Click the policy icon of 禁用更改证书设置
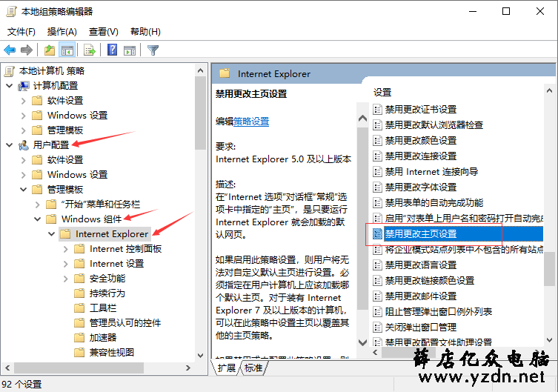 (x=377, y=109)
